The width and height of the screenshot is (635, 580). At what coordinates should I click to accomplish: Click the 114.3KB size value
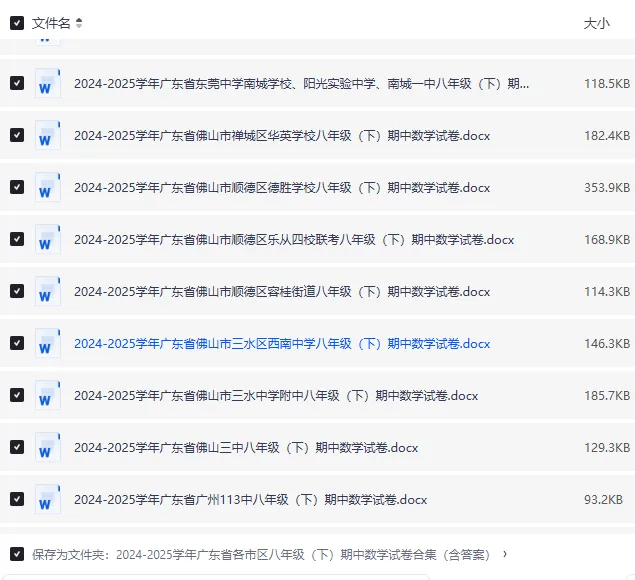tap(607, 292)
